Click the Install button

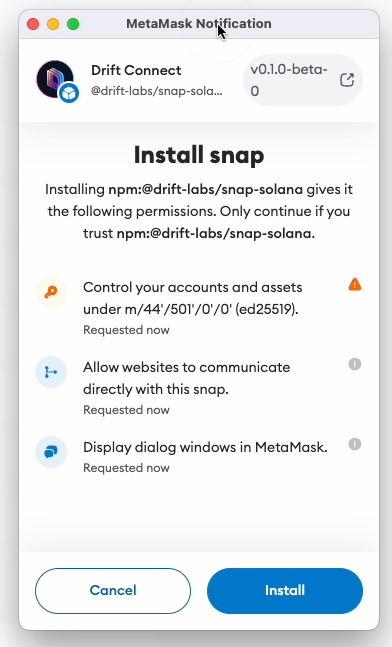285,590
